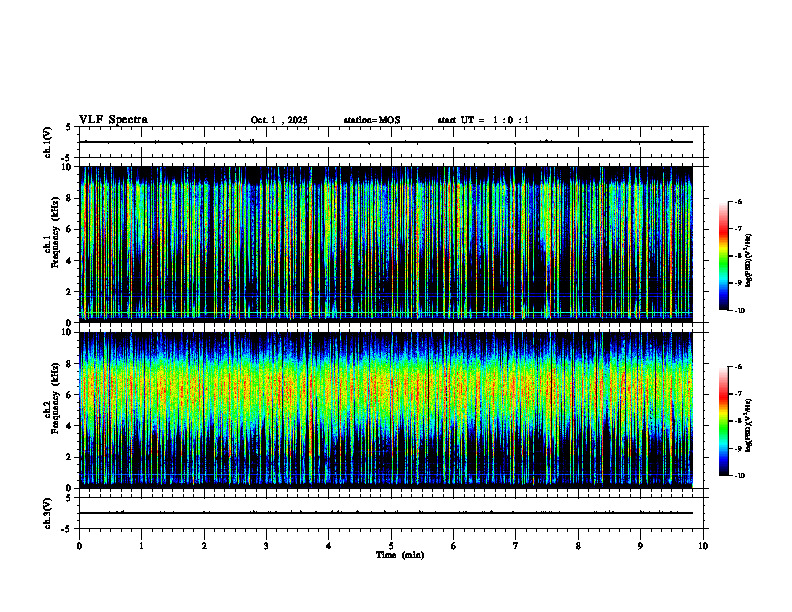Click the ch.1 colorbar "-10" scale label
This screenshot has height=612, width=792.
pos(739,311)
